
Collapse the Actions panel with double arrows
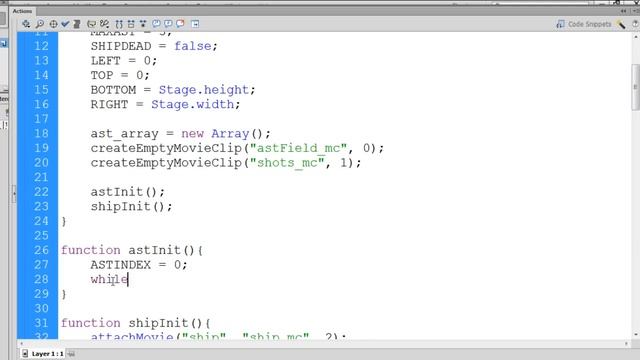pos(623,11)
